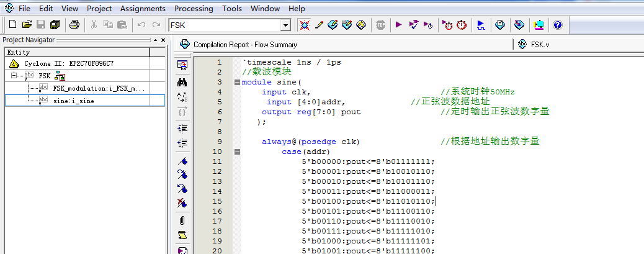Open the Compilation Report toolbar icon

pyautogui.click(x=500, y=25)
